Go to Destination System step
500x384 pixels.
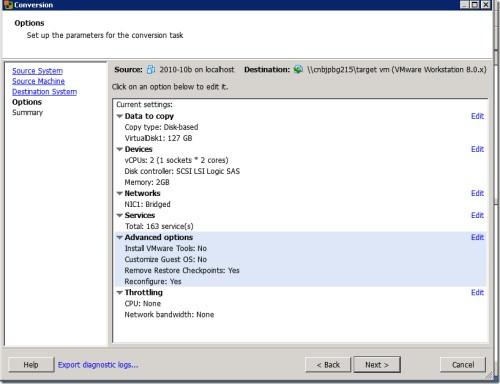pyautogui.click(x=44, y=92)
